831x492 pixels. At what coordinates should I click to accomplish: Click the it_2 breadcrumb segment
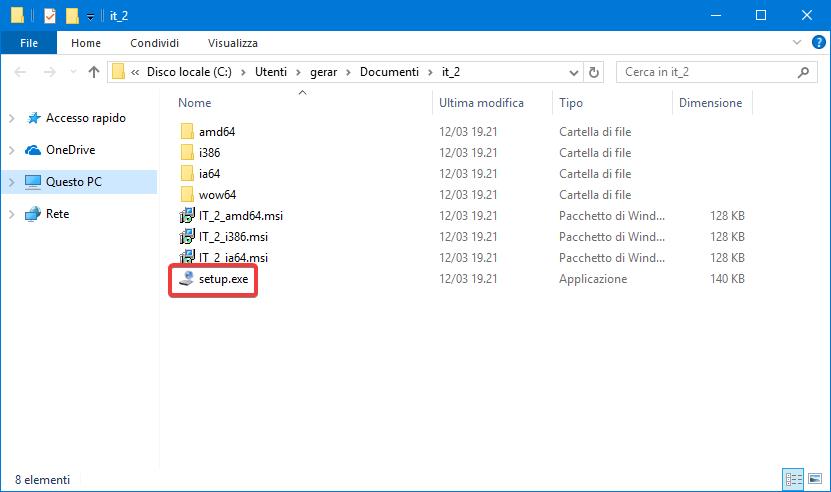(451, 72)
